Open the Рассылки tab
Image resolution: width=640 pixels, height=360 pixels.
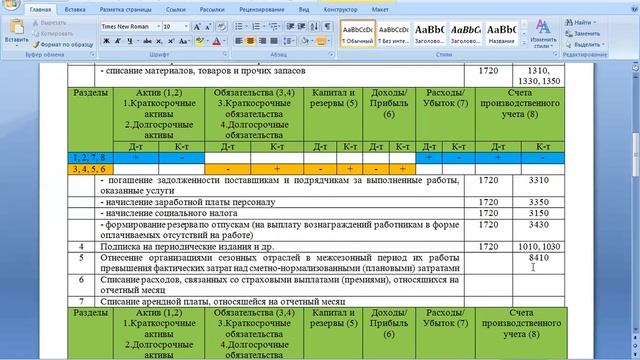[212, 9]
